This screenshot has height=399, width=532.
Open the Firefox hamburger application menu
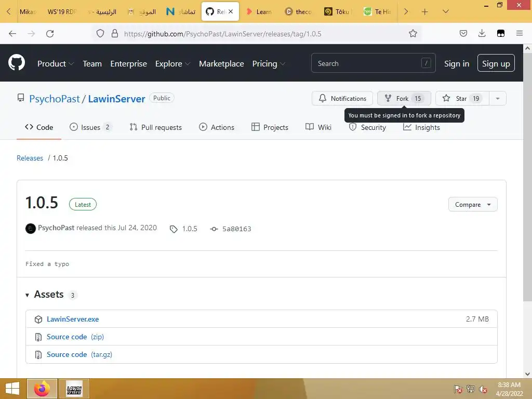(x=519, y=33)
